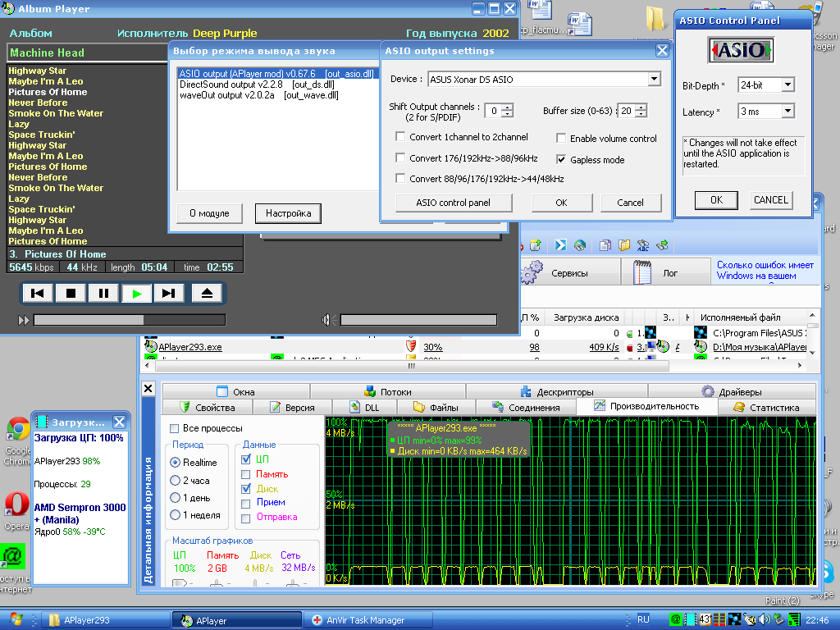Image resolution: width=840 pixels, height=630 pixels.
Task: Tick "Enable volume control" checkbox
Action: pyautogui.click(x=561, y=138)
